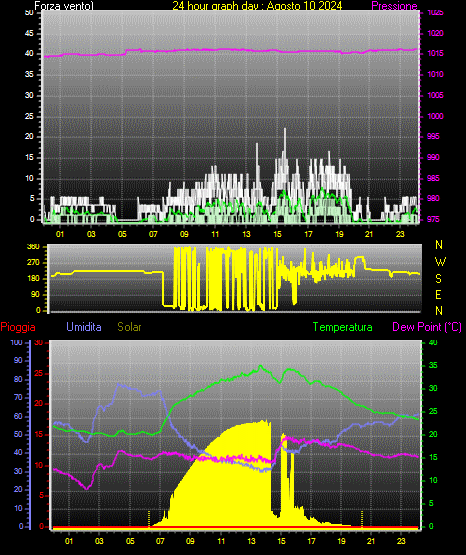
Task: Click the W compass label on direction graph
Action: pyautogui.click(x=440, y=262)
